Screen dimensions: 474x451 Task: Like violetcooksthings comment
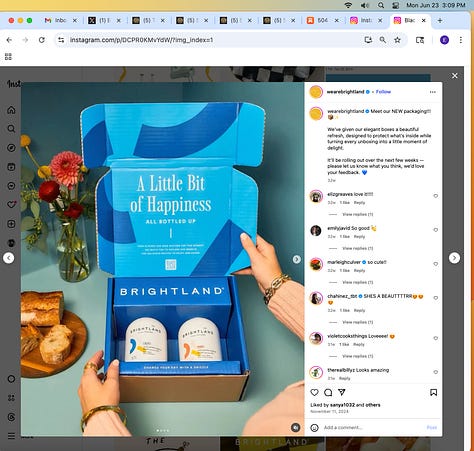pos(435,338)
